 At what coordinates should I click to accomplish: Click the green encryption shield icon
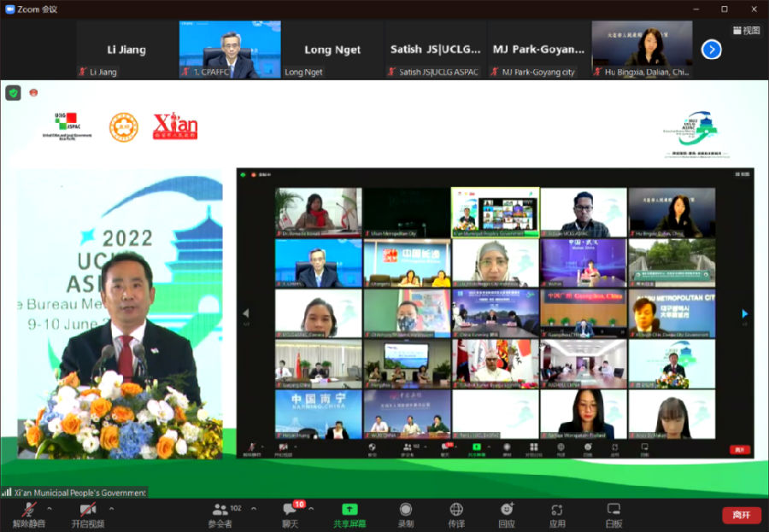(13, 92)
